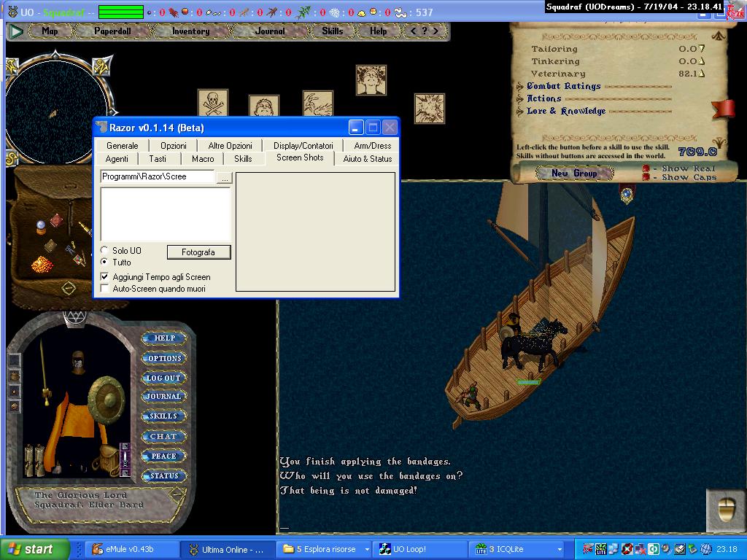Toggle the Show Real red gem

click(646, 168)
